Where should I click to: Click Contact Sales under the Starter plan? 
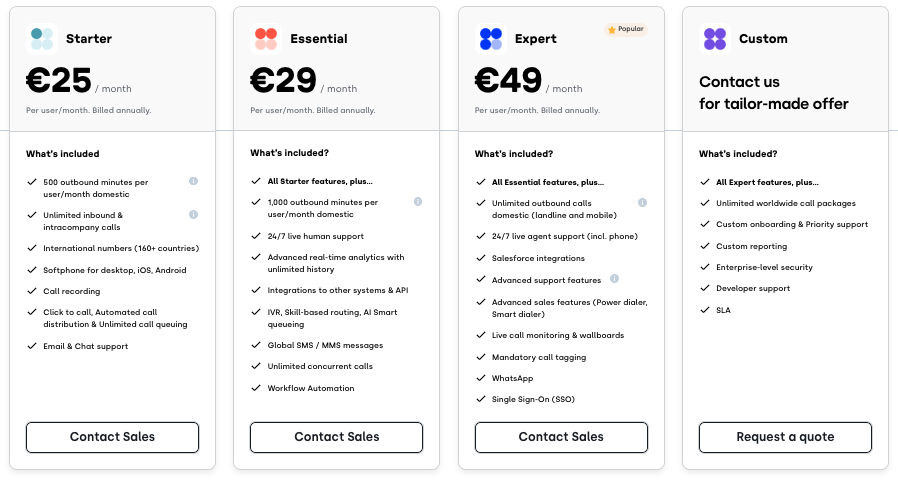pos(112,437)
